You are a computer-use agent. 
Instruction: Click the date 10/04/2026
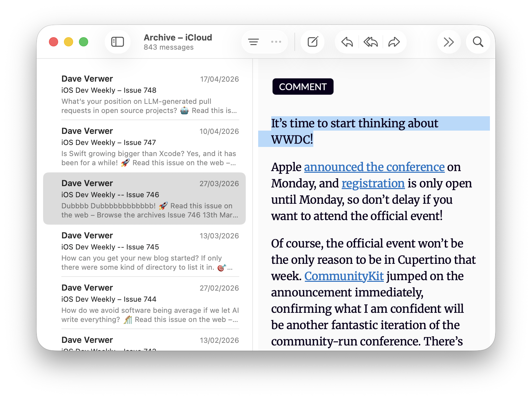point(219,131)
